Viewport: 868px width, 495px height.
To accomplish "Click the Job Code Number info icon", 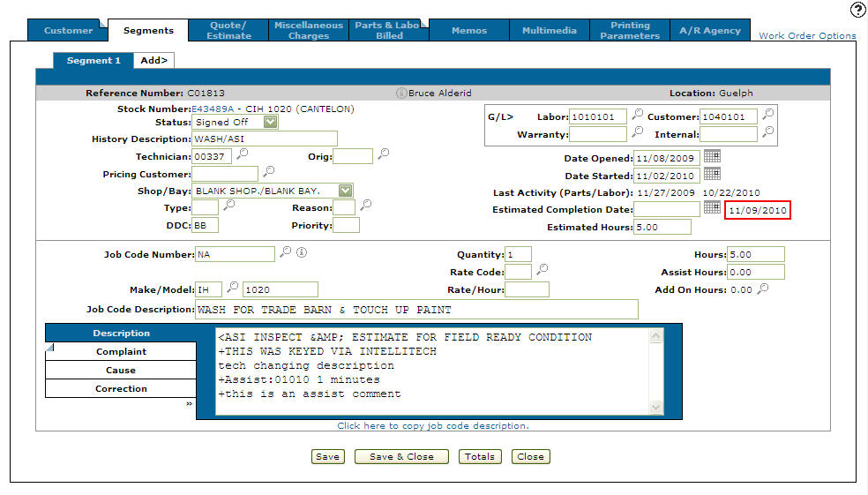I will coord(301,252).
